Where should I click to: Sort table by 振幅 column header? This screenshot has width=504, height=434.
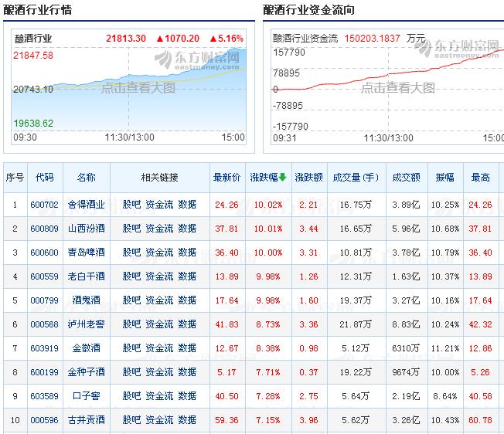pos(444,177)
